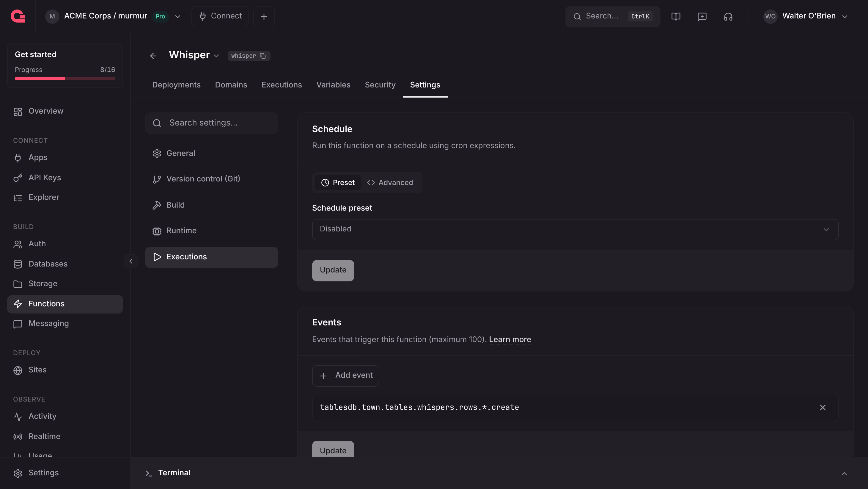The height and width of the screenshot is (489, 868).
Task: Expand the Whisper function switcher chevron
Action: point(216,56)
